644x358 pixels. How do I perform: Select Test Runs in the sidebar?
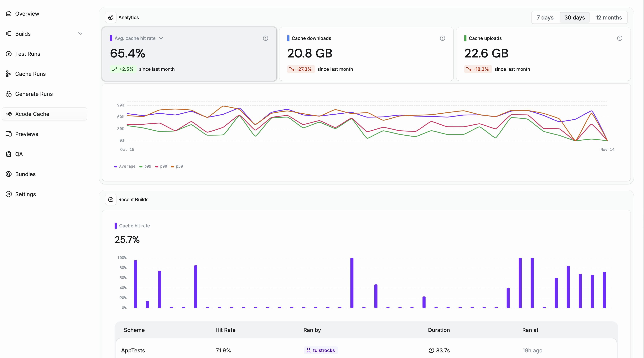[28, 54]
